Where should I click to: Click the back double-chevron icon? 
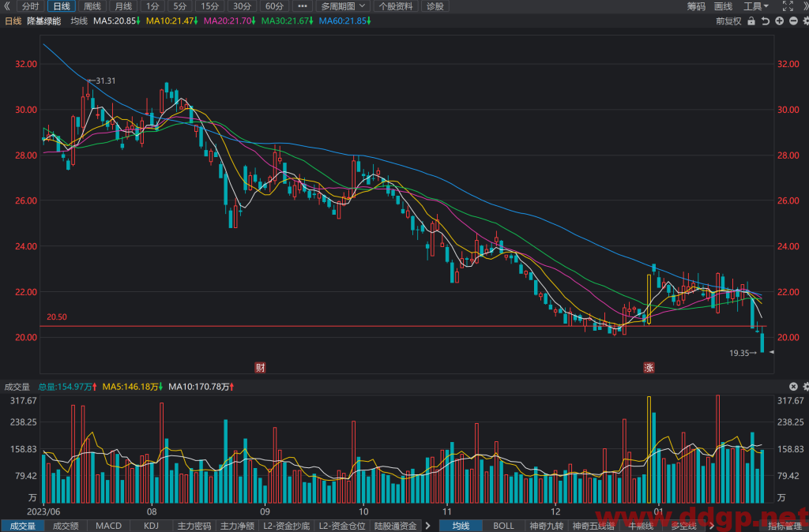(6, 6)
